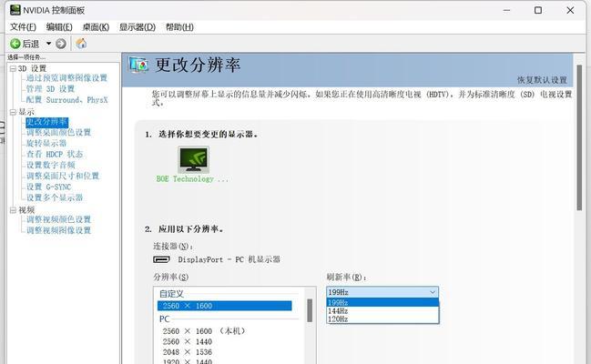Choose 199Hz in the refresh rate list
The image size is (591, 364).
click(x=382, y=303)
